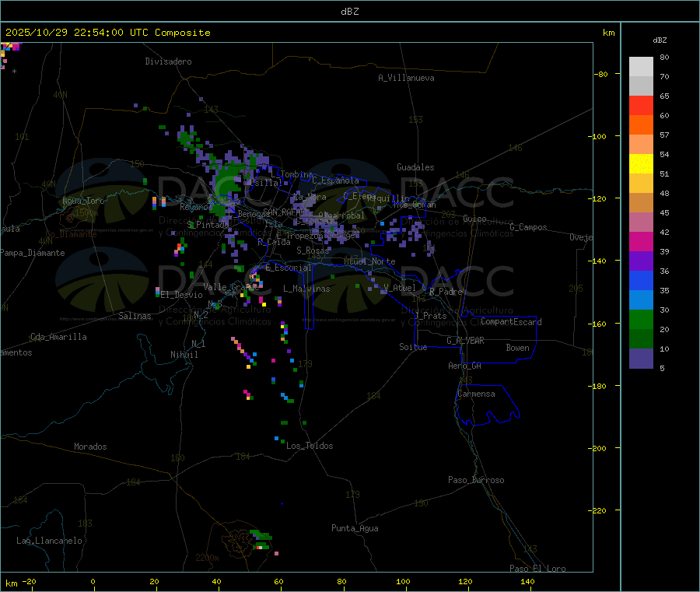This screenshot has width=700, height=592.
Task: Select the 'L_Malvinas' label
Action: pos(306,289)
